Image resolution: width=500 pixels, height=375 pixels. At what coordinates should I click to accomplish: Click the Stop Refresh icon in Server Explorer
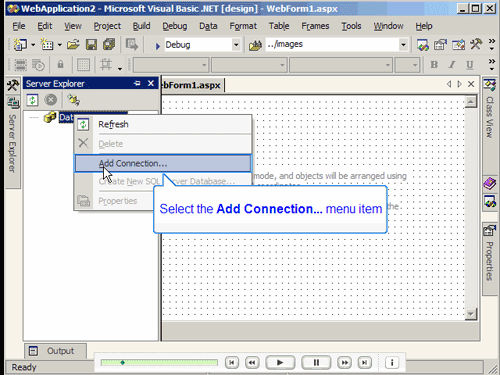pyautogui.click(x=51, y=100)
